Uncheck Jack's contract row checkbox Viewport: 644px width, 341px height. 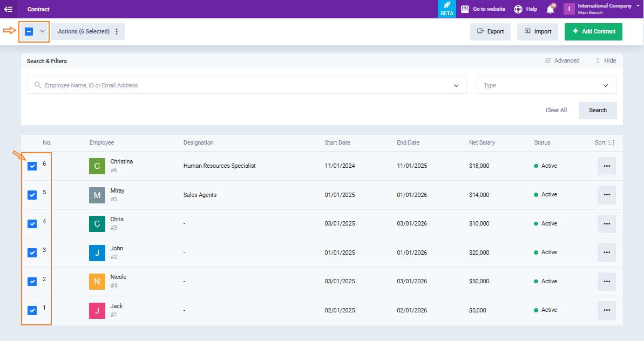click(32, 310)
